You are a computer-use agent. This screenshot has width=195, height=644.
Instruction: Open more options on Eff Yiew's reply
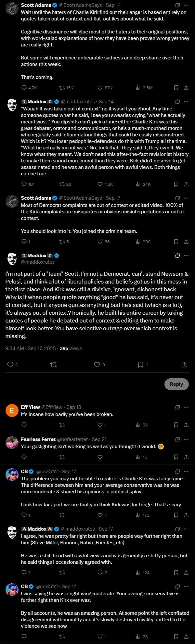point(186,407)
